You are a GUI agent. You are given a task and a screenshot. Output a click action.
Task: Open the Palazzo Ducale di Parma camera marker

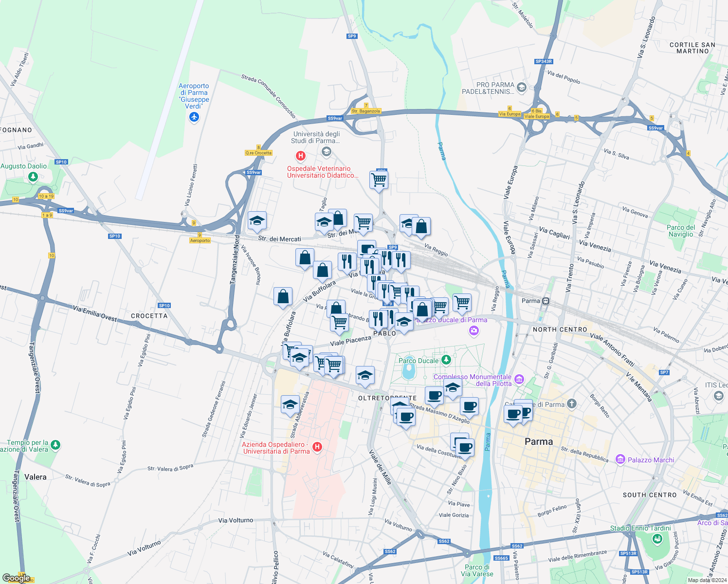click(474, 331)
